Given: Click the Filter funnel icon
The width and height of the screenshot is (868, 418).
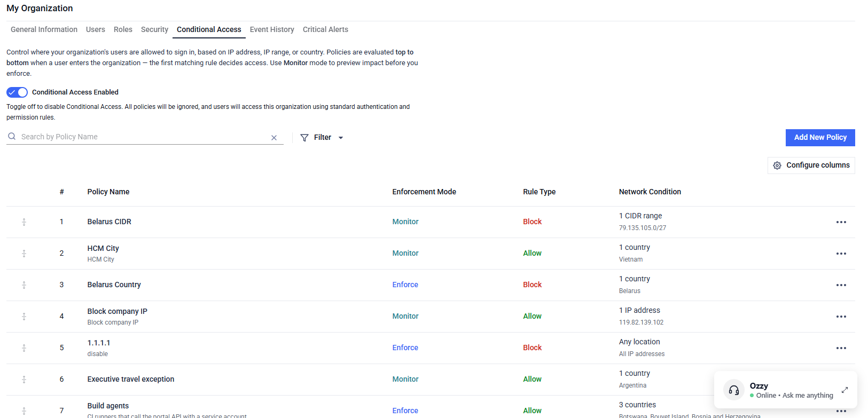Looking at the screenshot, I should point(304,138).
